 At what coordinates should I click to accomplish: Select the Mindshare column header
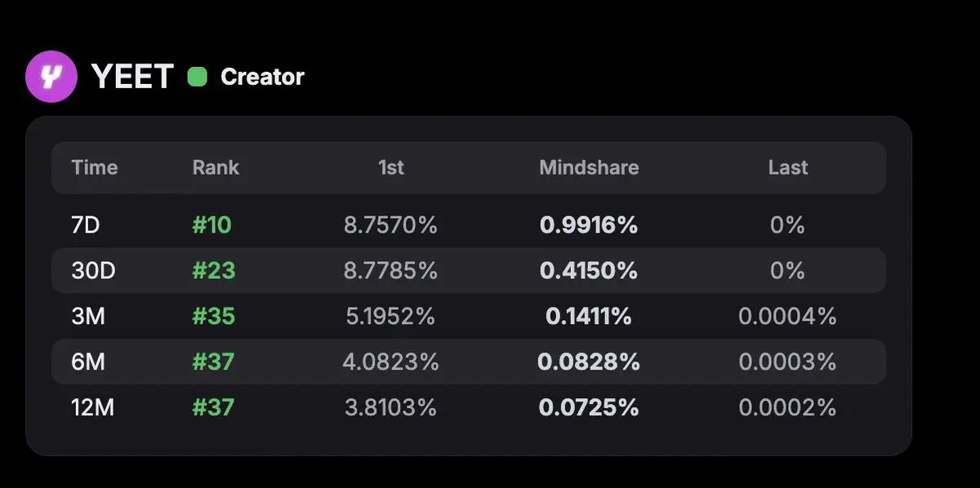[x=589, y=167]
